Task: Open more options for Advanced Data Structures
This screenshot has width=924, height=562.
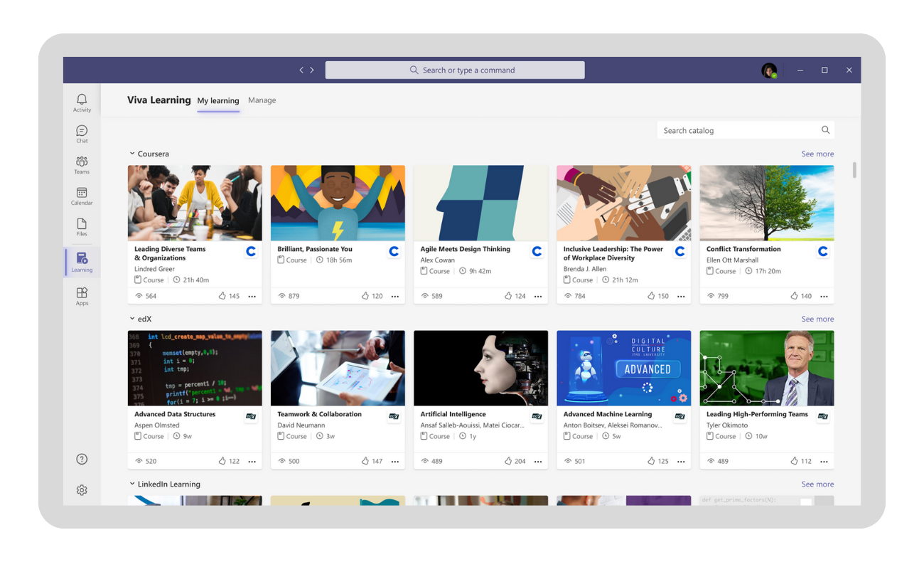Action: [252, 462]
